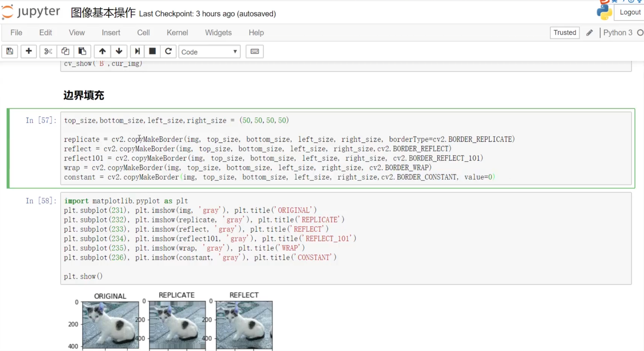The height and width of the screenshot is (351, 644).
Task: Open the Cell menu
Action: click(143, 33)
